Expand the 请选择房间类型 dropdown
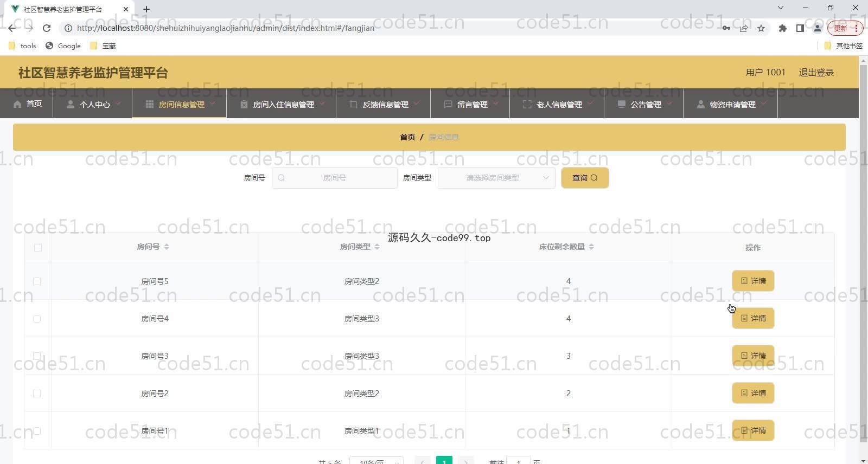Image resolution: width=868 pixels, height=464 pixels. point(496,178)
